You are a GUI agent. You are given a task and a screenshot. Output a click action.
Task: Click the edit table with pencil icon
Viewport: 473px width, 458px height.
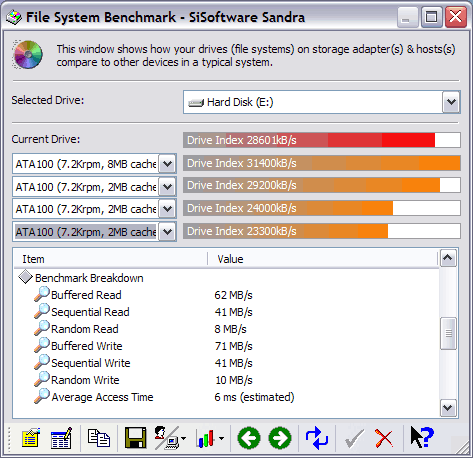61,438
